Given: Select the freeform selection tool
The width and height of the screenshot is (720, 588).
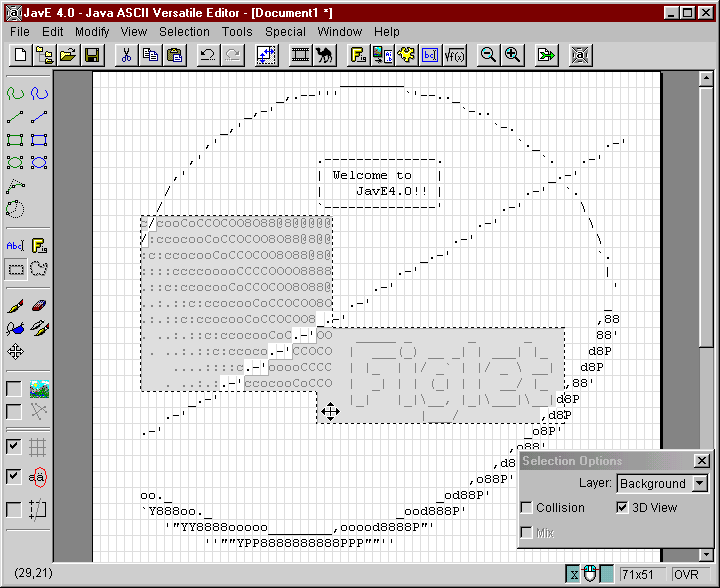Looking at the screenshot, I should coord(39,269).
